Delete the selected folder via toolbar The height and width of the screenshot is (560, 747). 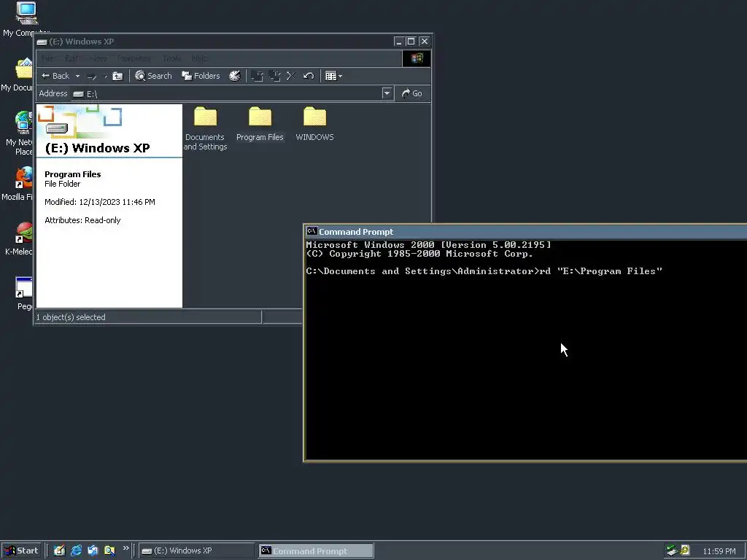point(291,76)
